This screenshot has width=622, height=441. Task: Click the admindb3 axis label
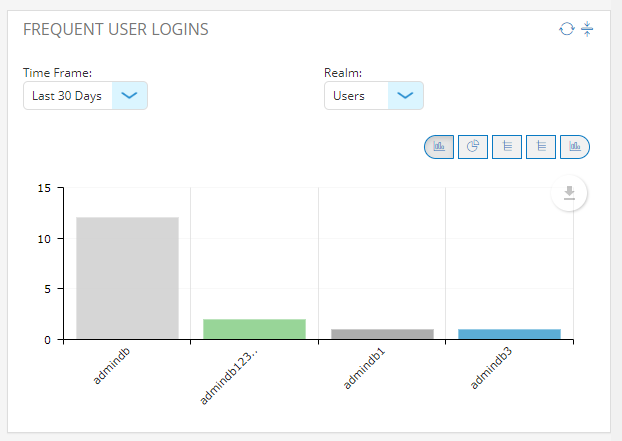[493, 370]
